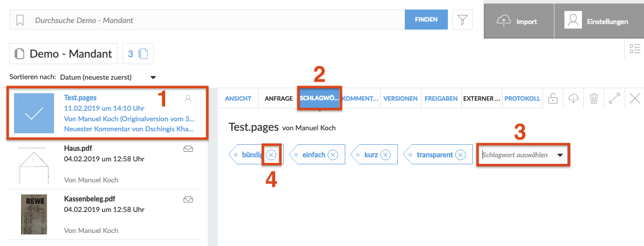644x246 pixels.
Task: Open the search filter funnel icon
Action: (x=462, y=20)
